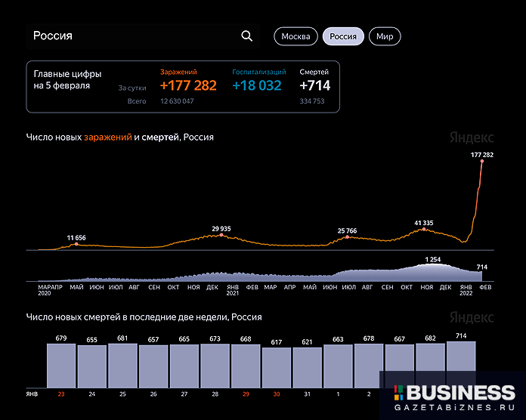Viewport: 526px width, 420px height.
Task: Select the 29 935 peak point
Action: [221, 235]
